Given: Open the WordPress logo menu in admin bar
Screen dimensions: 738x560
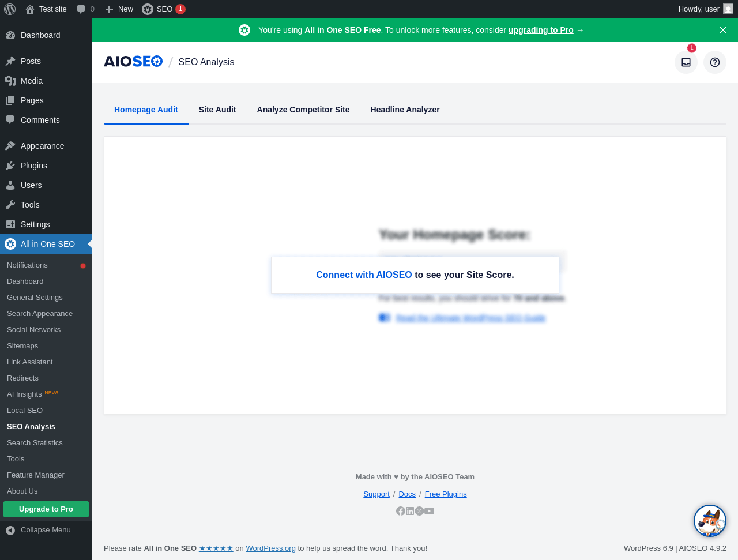Looking at the screenshot, I should (x=10, y=9).
